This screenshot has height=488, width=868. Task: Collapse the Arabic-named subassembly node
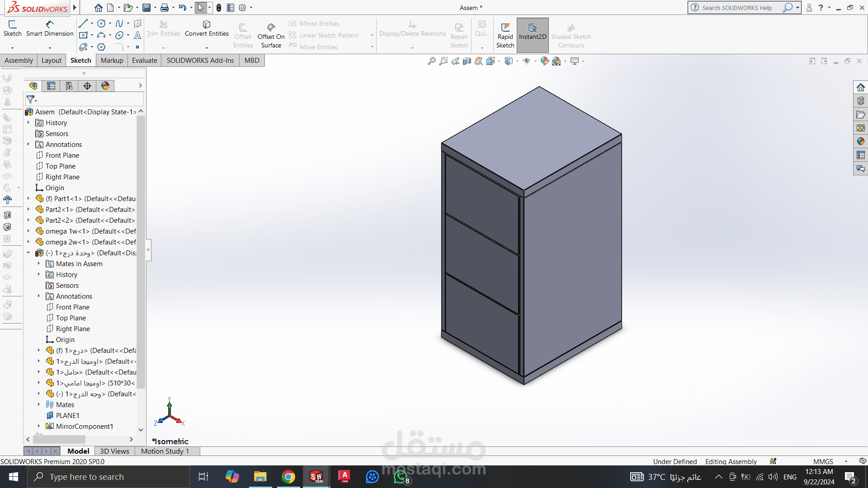pos(28,253)
